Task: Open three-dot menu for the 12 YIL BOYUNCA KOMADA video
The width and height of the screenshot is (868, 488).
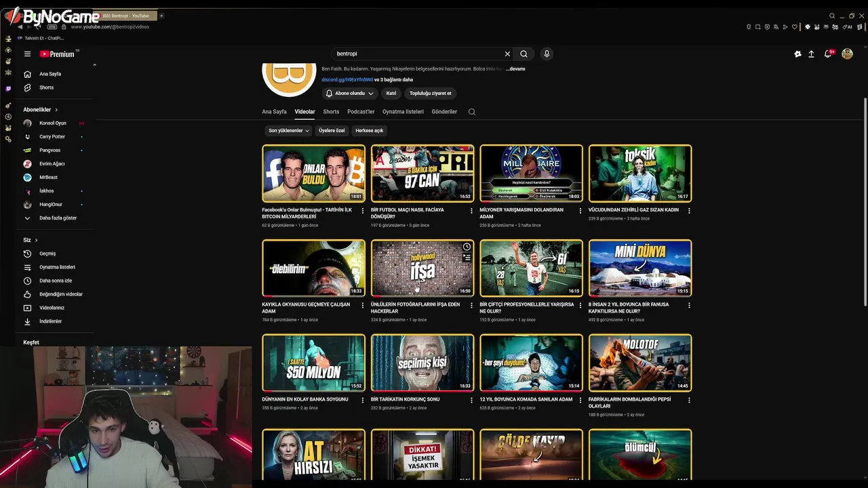Action: click(580, 401)
